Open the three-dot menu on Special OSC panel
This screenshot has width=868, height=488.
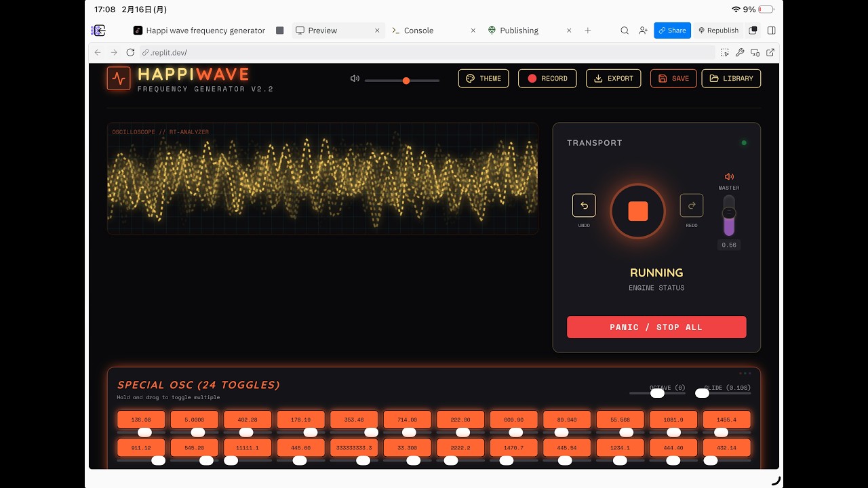(745, 373)
